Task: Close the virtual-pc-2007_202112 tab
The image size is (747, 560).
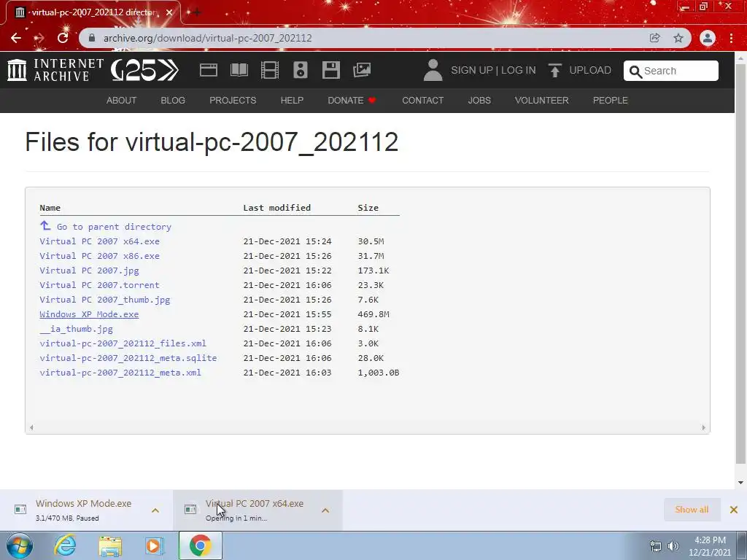Action: [x=169, y=12]
